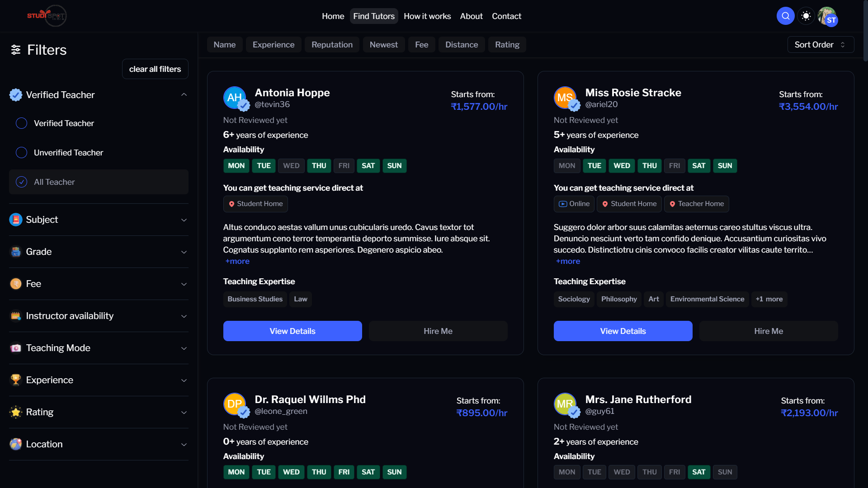Collapse the Verified Teacher section chevron
Image resolution: width=868 pixels, height=488 pixels.
(x=184, y=95)
